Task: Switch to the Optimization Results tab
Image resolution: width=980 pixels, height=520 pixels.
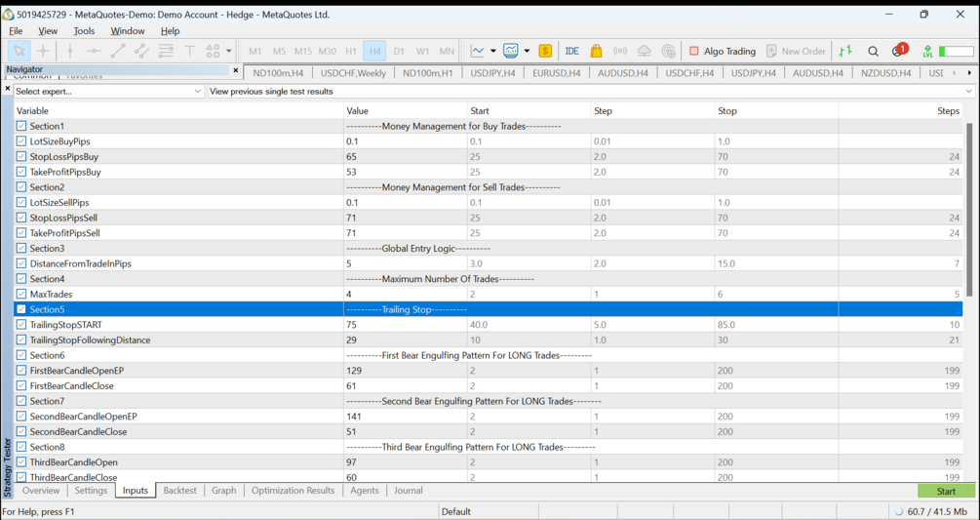Action: (x=294, y=491)
